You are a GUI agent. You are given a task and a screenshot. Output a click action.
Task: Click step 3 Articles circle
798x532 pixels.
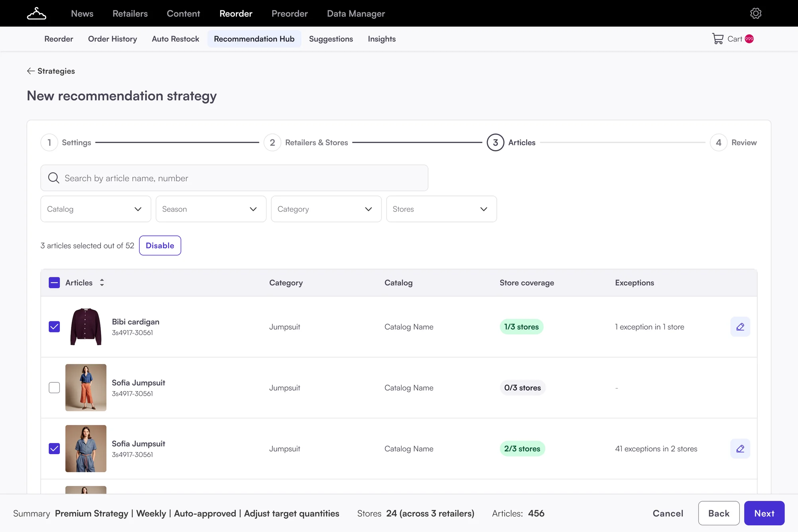pyautogui.click(x=496, y=142)
